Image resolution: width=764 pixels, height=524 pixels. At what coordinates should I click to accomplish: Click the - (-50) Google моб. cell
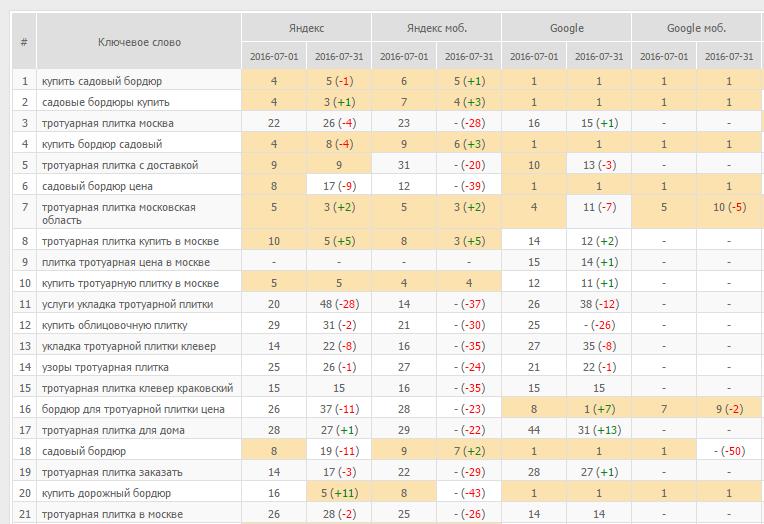click(x=729, y=451)
